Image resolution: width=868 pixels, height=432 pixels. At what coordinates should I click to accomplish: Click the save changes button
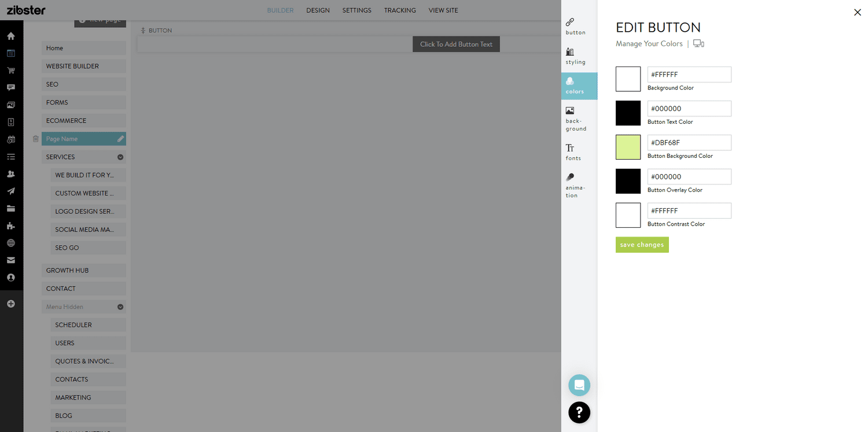tap(642, 245)
